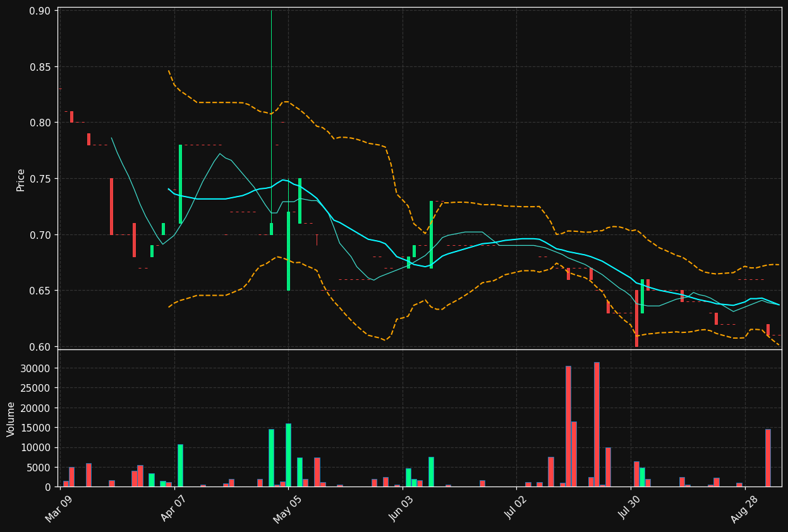Click the 5000 volume axis label
The image size is (788, 532).
(40, 468)
